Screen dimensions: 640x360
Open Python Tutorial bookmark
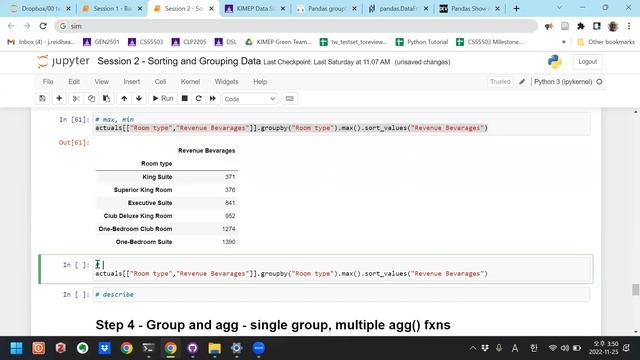(x=422, y=42)
